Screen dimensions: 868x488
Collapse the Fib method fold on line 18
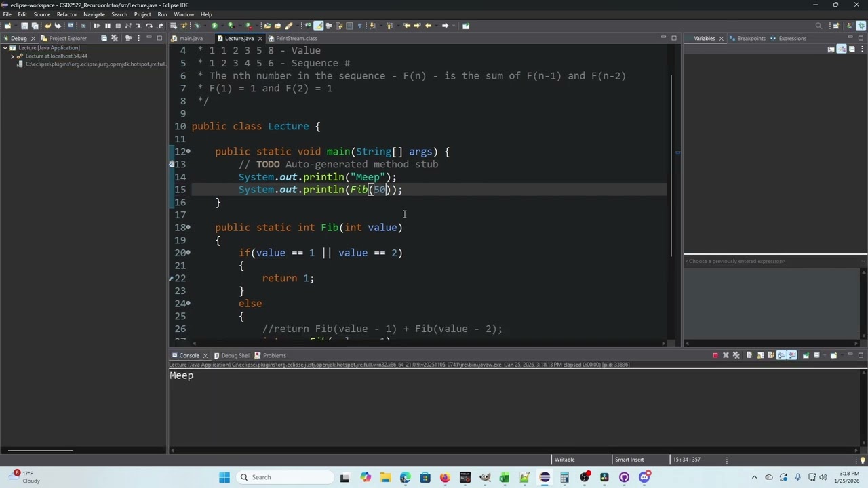[x=189, y=228]
